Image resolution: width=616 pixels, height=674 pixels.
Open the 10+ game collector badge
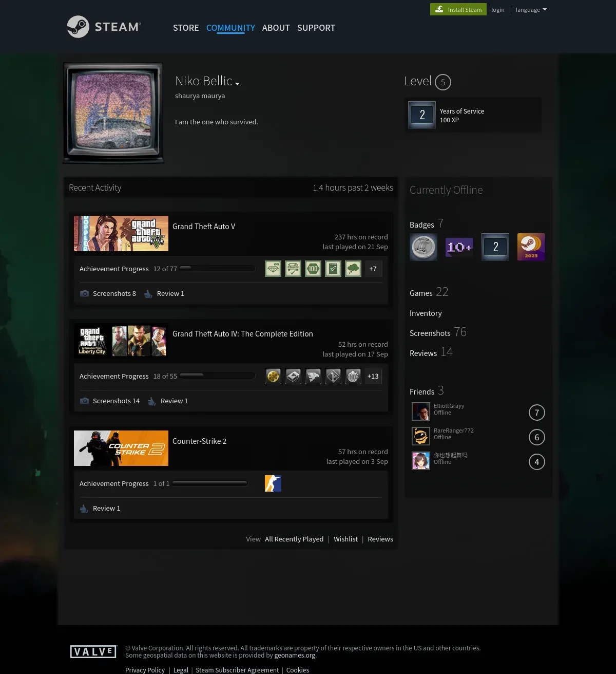(459, 247)
